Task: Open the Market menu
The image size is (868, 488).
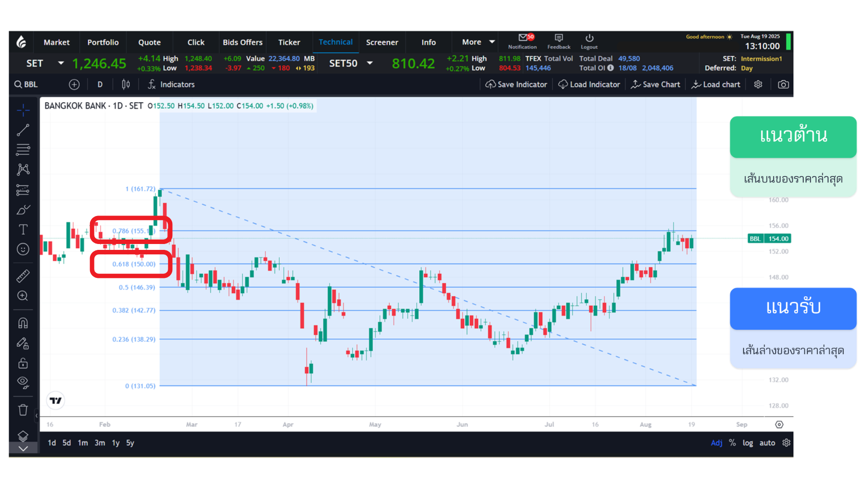Action: coord(57,42)
